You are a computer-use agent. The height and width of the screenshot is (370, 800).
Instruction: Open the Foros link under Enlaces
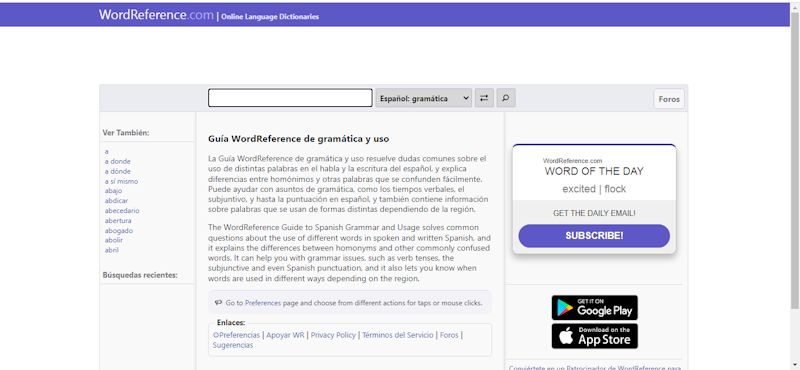coord(449,335)
